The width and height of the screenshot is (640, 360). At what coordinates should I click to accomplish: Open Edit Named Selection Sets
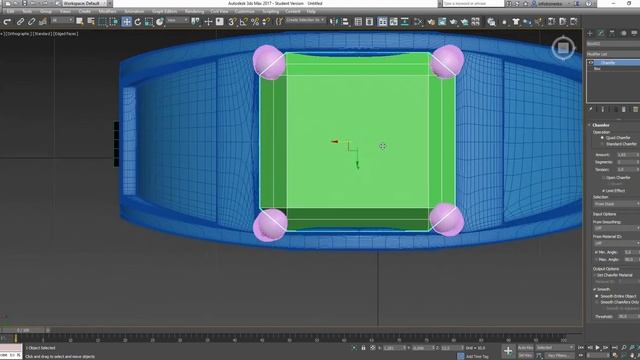click(x=279, y=22)
